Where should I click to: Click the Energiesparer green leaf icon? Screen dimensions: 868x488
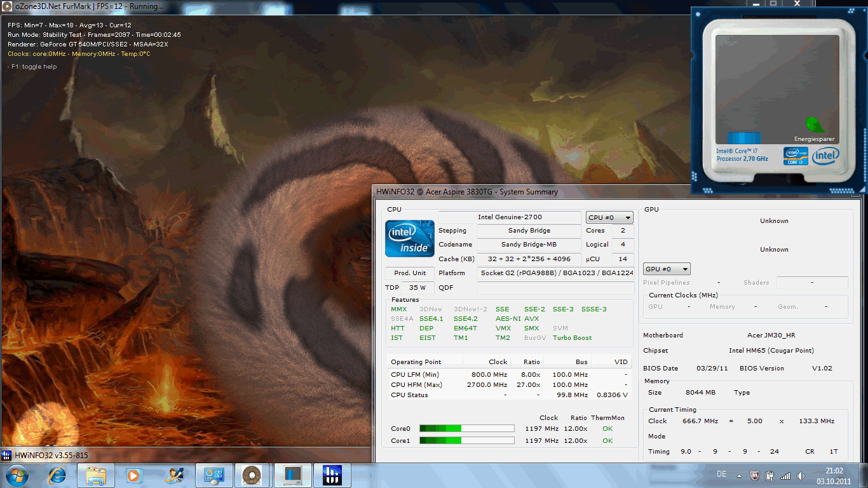click(814, 125)
